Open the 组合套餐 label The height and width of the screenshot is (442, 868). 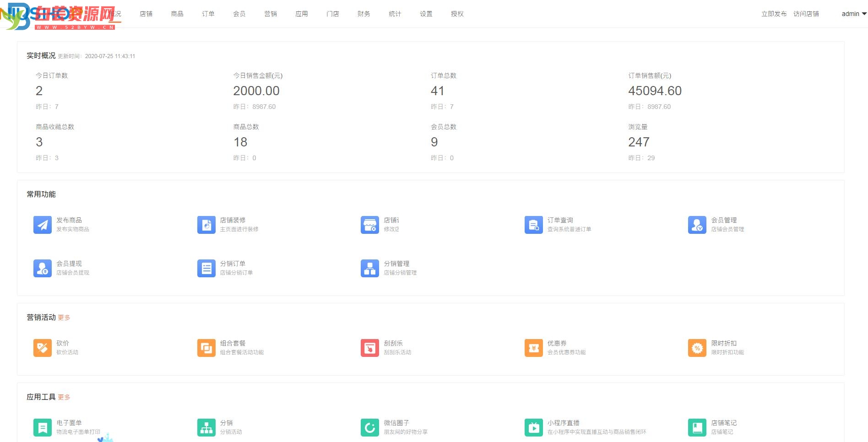[233, 343]
